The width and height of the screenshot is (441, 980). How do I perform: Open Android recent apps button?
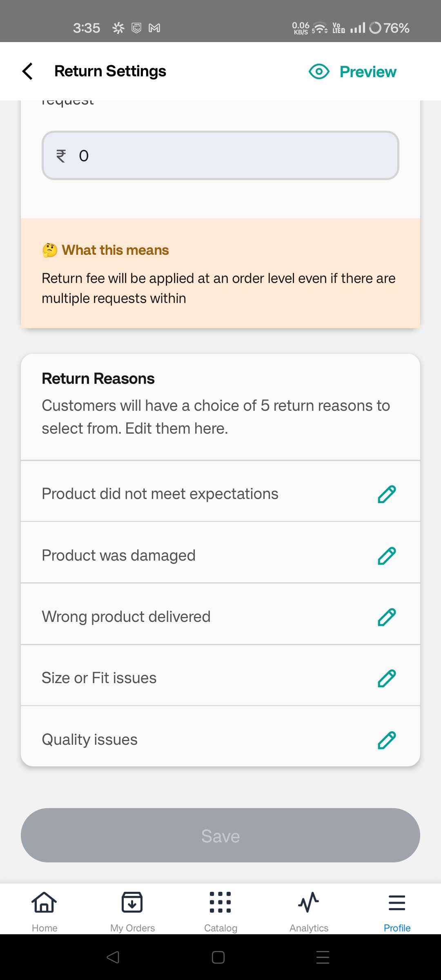click(323, 957)
